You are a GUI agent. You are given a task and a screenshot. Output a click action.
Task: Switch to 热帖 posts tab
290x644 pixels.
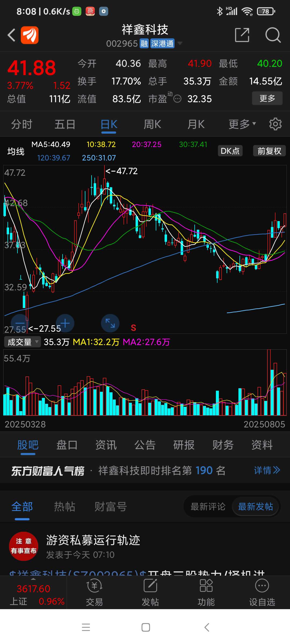(65, 507)
